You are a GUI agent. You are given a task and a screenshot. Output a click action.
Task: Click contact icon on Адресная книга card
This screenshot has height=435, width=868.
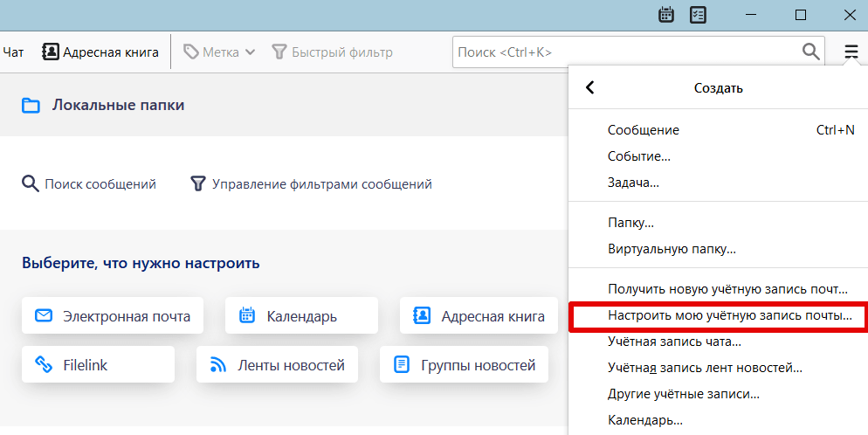tap(422, 315)
